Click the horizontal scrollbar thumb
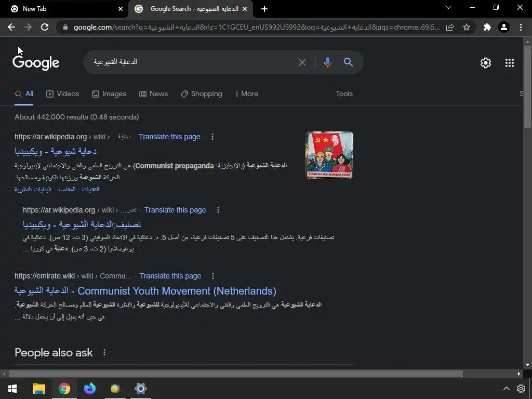The height and width of the screenshot is (399, 532). tap(236, 374)
